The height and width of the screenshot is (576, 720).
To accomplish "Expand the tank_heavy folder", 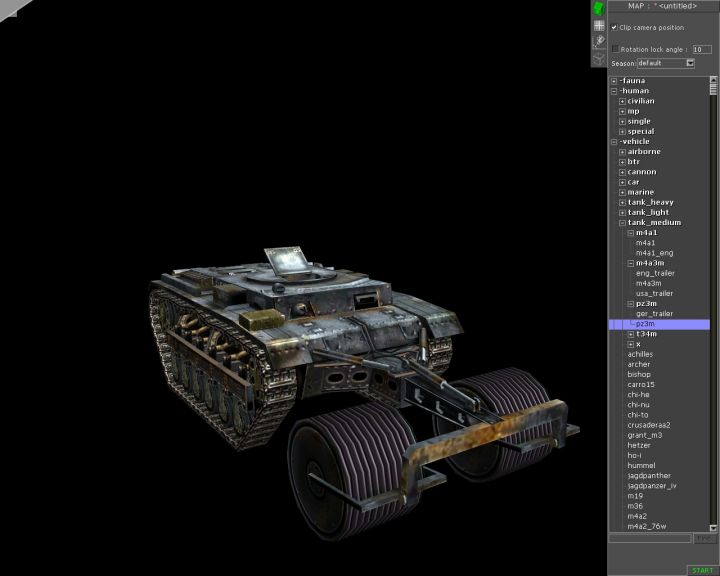I will [x=622, y=202].
